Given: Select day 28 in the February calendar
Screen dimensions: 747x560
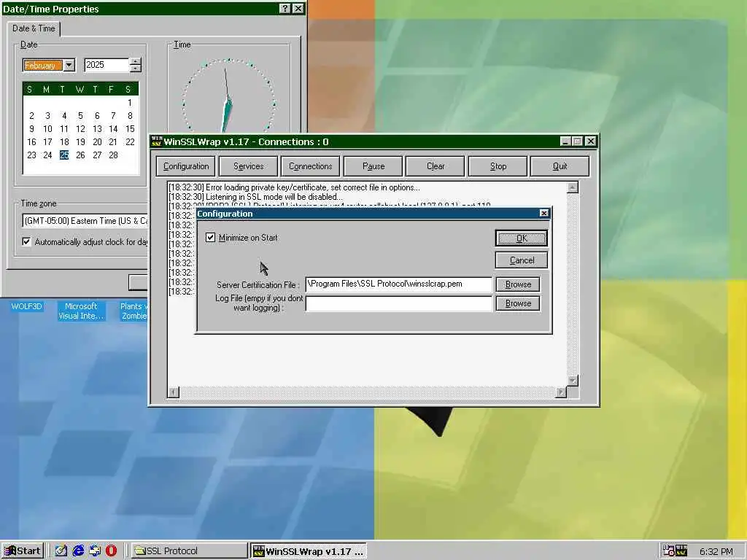Looking at the screenshot, I should pyautogui.click(x=113, y=155).
